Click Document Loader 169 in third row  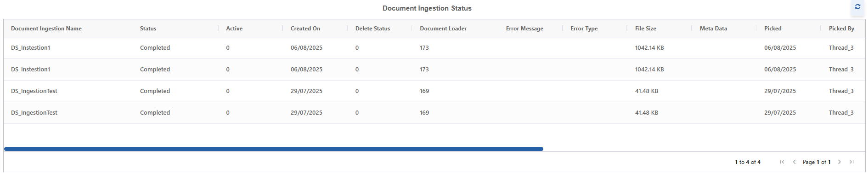424,91
